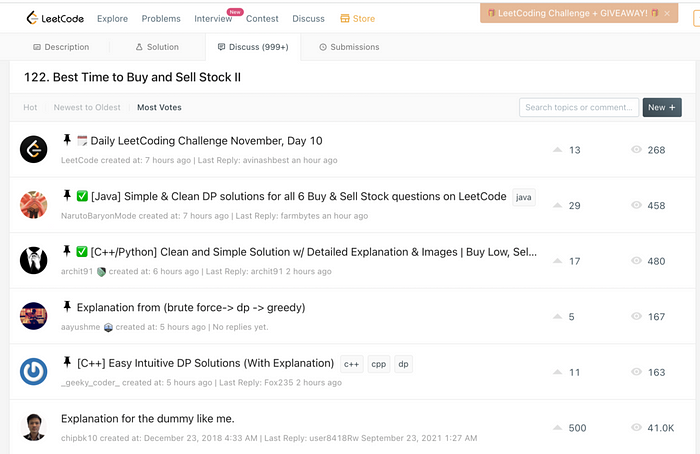Click aayushme avatar image
The width and height of the screenshot is (700, 454).
pos(33,316)
